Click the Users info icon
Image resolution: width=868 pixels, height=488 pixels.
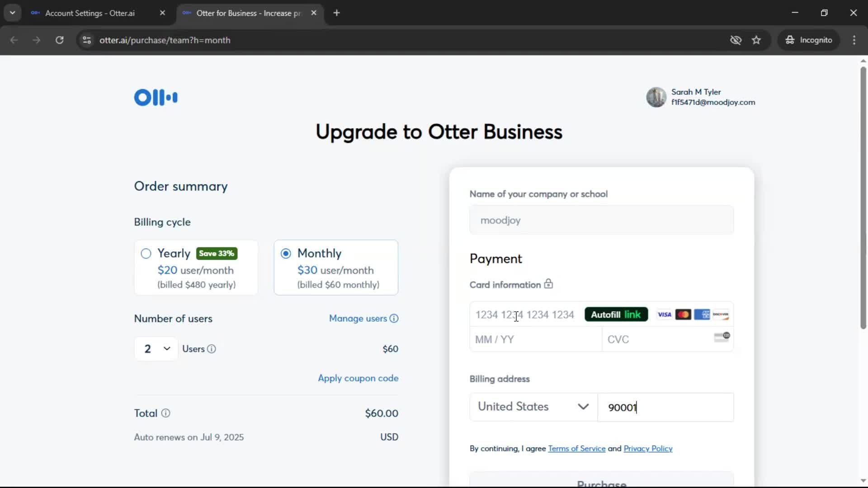click(212, 349)
